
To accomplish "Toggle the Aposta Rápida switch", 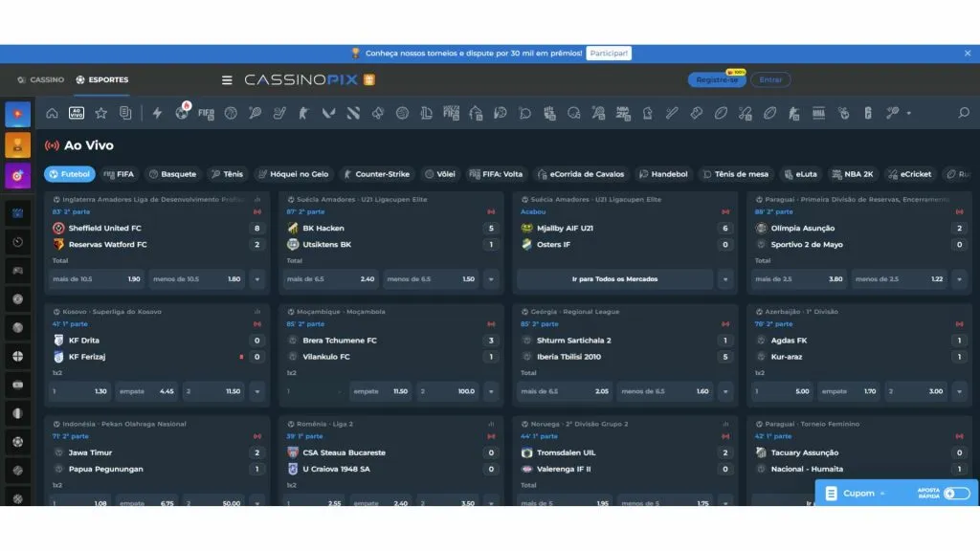I will (x=955, y=494).
